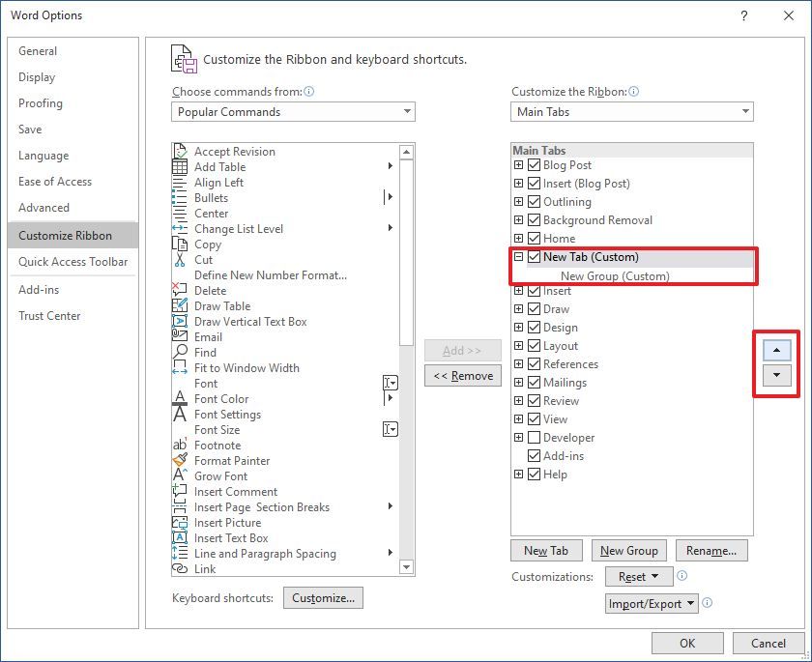Open the Popular Commands dropdown
The width and height of the screenshot is (812, 662).
point(407,111)
